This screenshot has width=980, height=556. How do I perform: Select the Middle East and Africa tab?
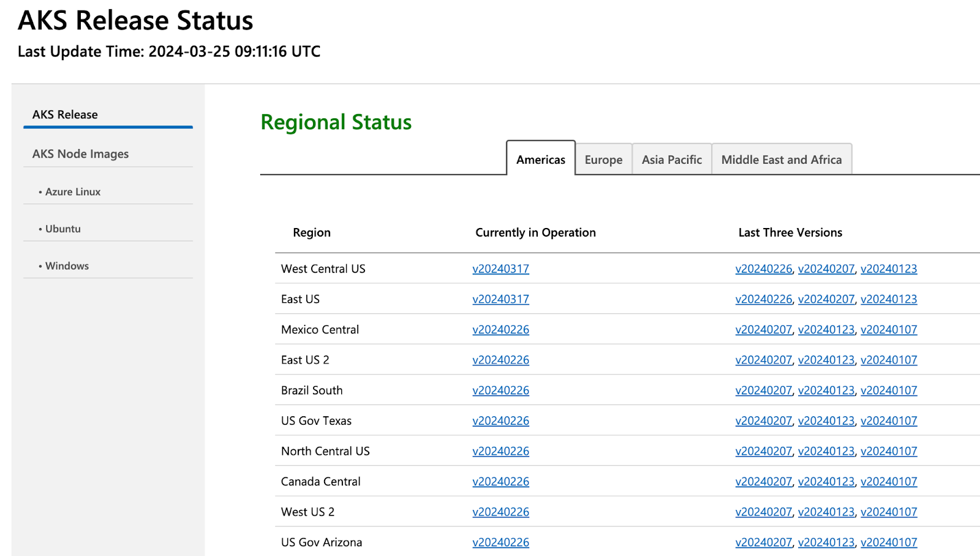(x=782, y=159)
